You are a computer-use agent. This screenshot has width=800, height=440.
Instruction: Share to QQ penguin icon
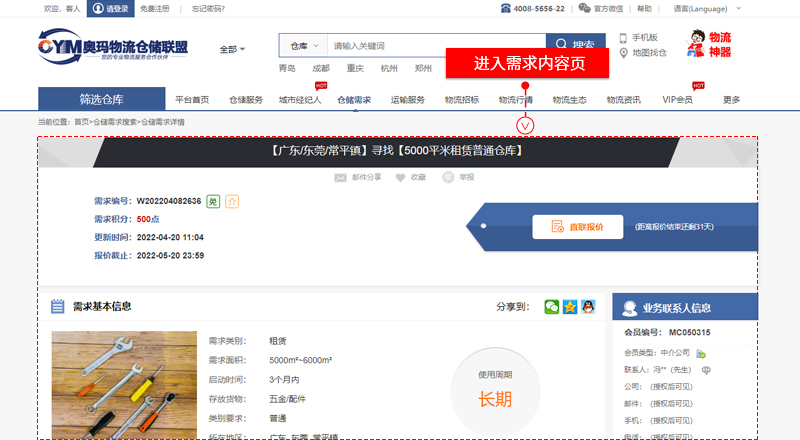click(589, 307)
